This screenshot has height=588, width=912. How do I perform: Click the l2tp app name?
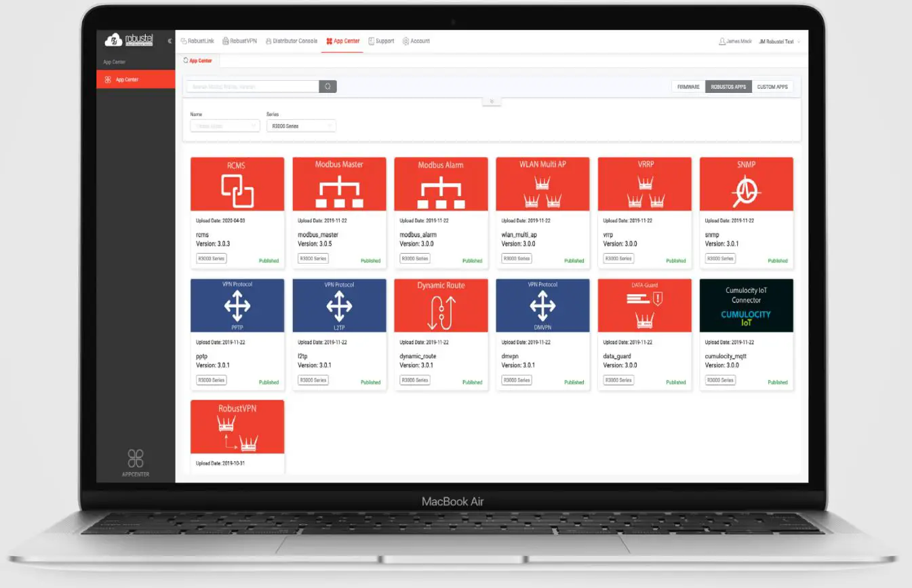(302, 356)
